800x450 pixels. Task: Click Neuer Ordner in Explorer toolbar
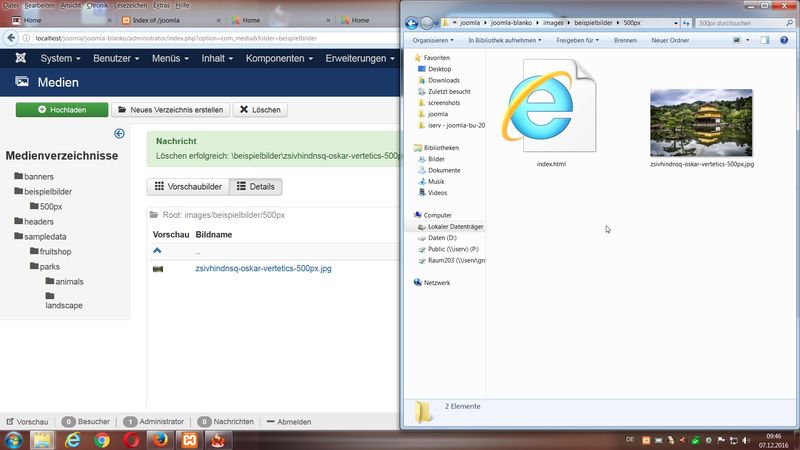[670, 40]
